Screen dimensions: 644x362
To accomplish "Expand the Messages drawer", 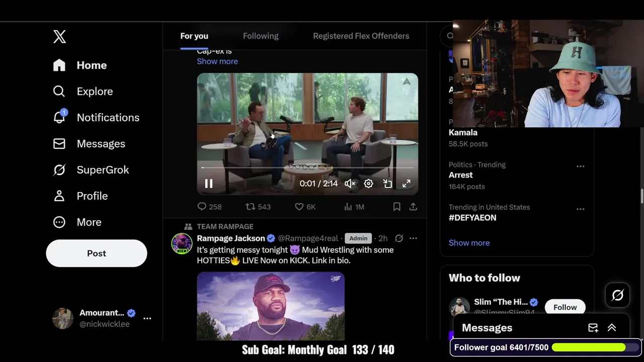I will (x=612, y=328).
